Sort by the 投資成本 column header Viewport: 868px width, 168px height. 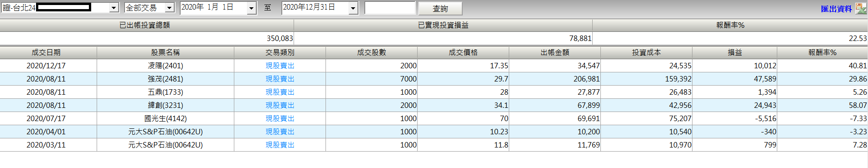tap(646, 52)
